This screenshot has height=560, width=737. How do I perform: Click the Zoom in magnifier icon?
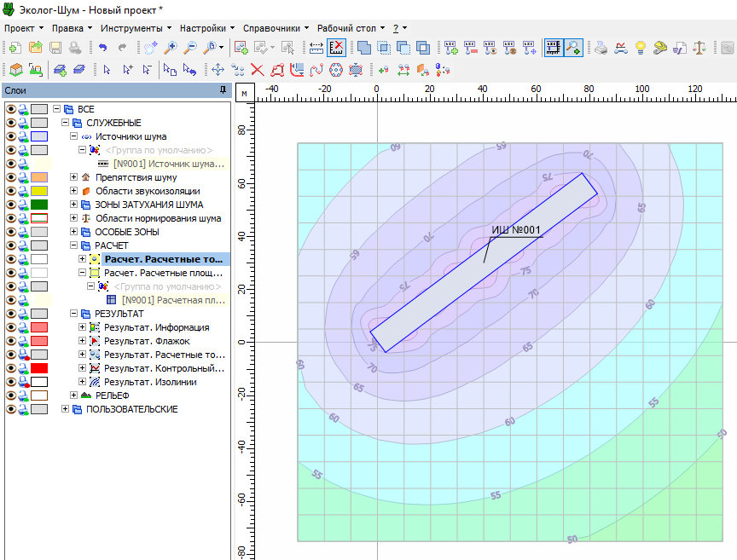pyautogui.click(x=171, y=49)
